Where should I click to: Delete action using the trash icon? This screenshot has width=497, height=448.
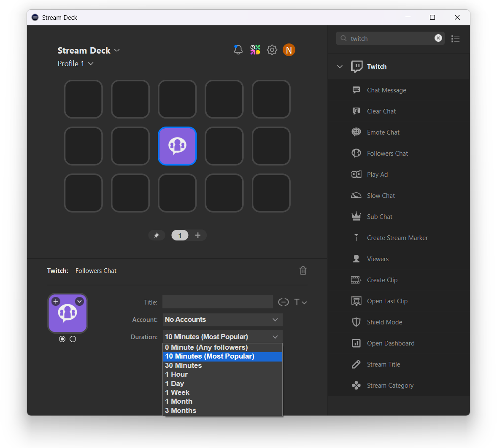tap(303, 271)
